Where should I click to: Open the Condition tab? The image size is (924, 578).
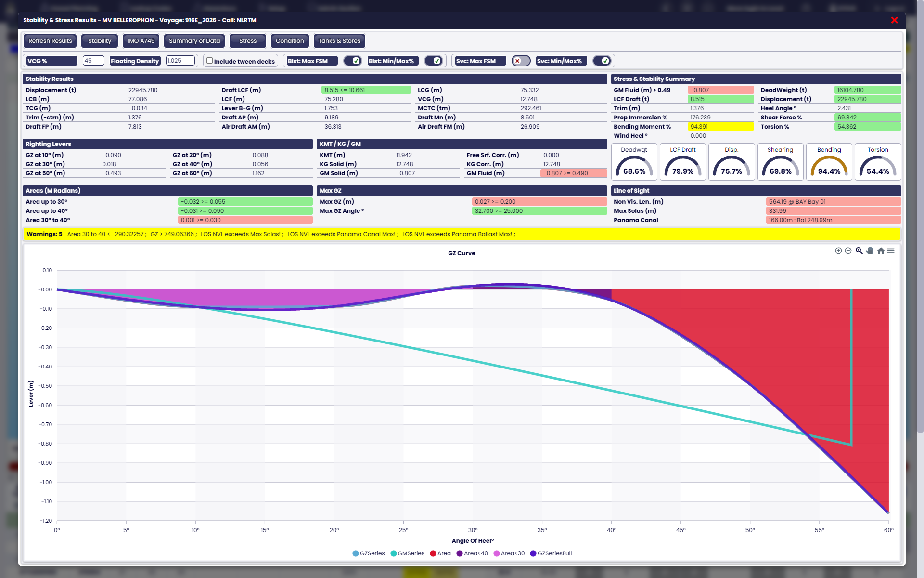click(290, 41)
